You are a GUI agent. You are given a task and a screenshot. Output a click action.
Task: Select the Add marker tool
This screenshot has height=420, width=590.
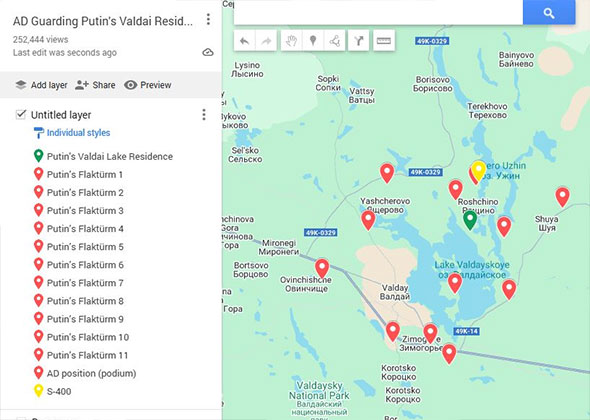313,41
